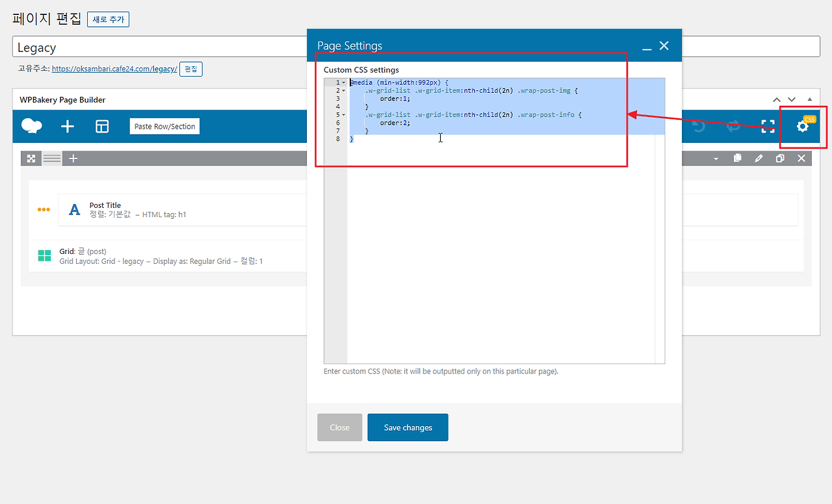Click the 'WPBakery Page Builder' panel title
832x504 pixels.
click(62, 100)
